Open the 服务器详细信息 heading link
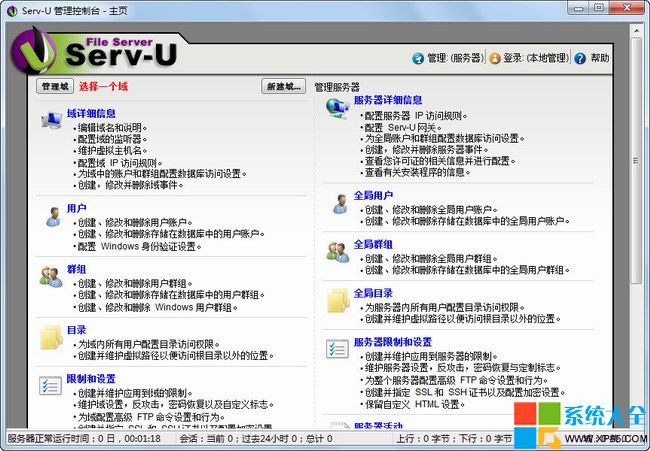This screenshot has width=650, height=451. click(x=387, y=100)
